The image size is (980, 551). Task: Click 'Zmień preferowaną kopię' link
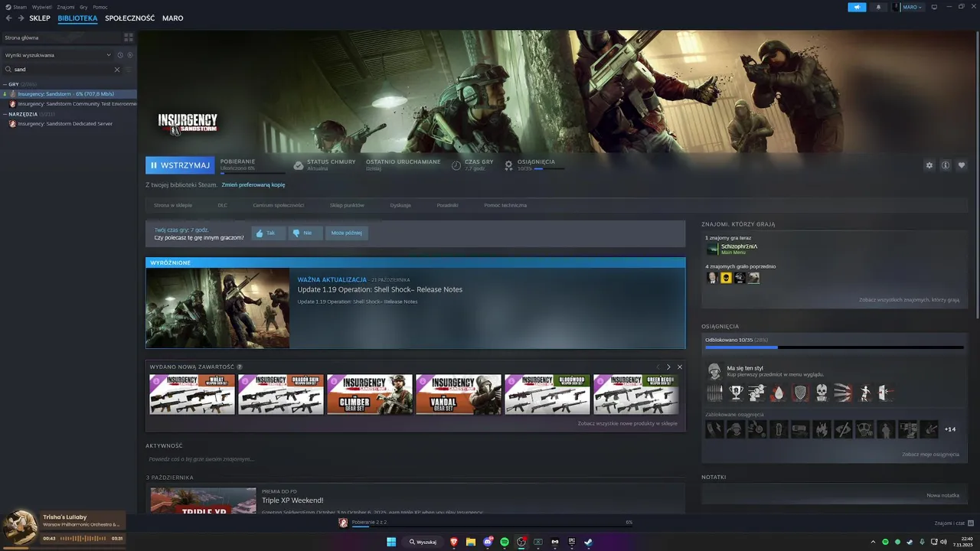click(x=253, y=184)
